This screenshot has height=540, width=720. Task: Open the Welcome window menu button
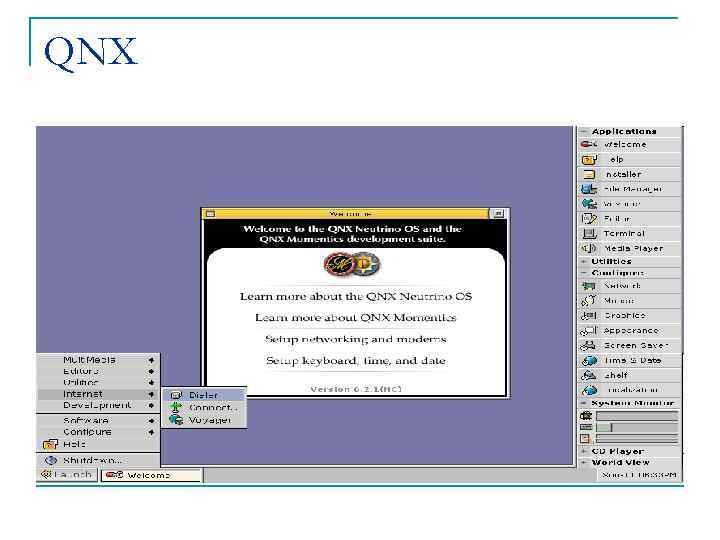(x=210, y=214)
